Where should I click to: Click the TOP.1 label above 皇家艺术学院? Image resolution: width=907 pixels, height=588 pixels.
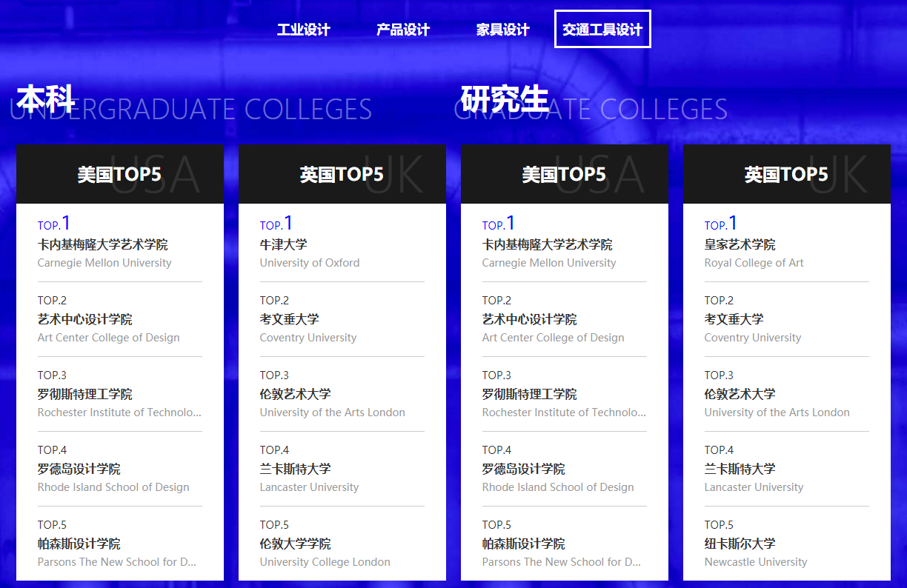[721, 223]
